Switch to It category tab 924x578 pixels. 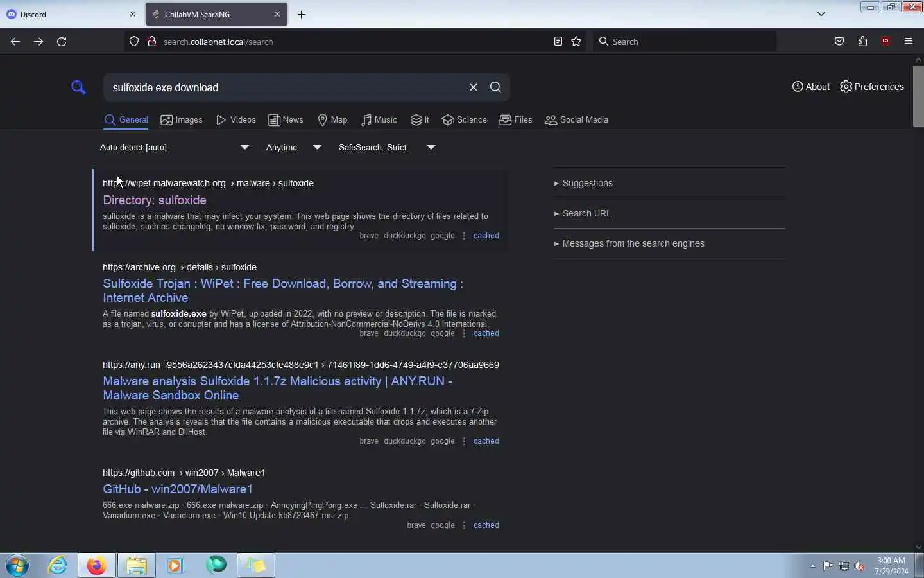coord(420,120)
